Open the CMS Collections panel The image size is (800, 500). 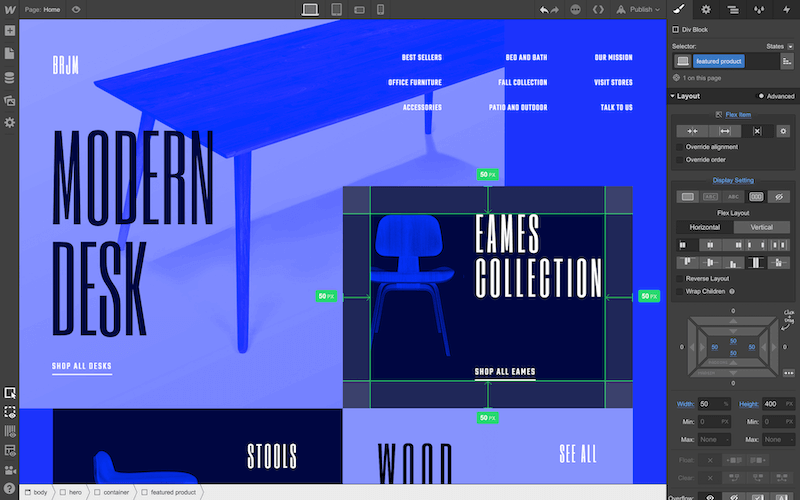(10, 78)
